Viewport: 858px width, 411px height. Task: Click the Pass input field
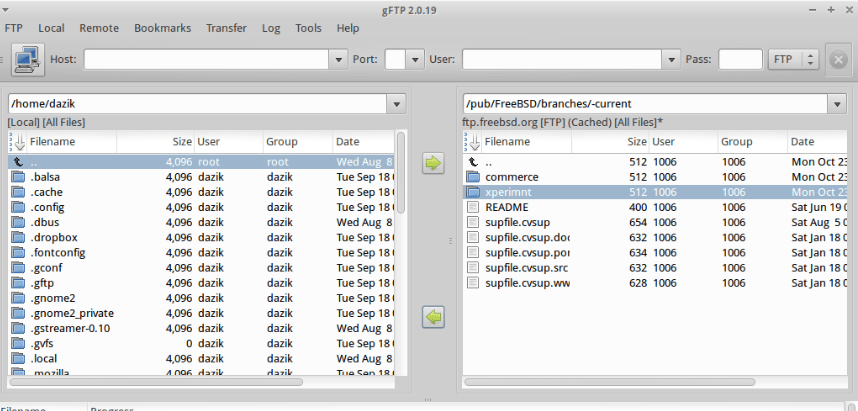(740, 59)
